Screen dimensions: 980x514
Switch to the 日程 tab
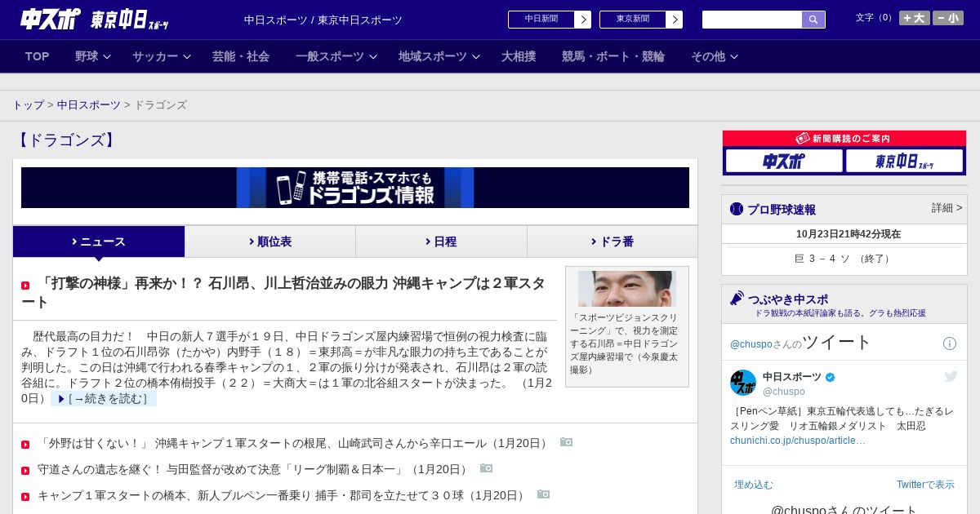click(441, 241)
